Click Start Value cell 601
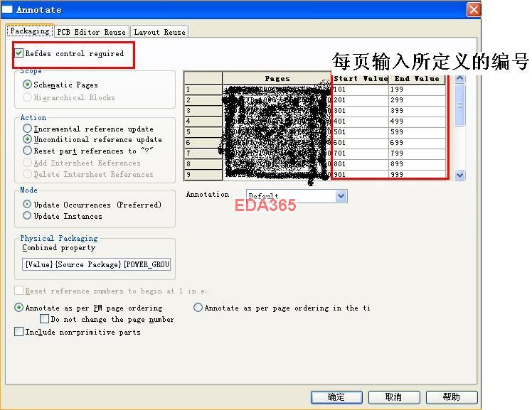 pos(361,143)
